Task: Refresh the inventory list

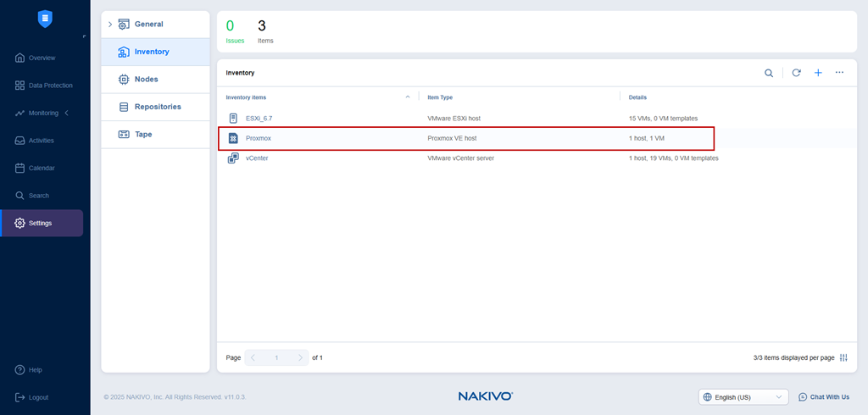Action: pyautogui.click(x=796, y=73)
